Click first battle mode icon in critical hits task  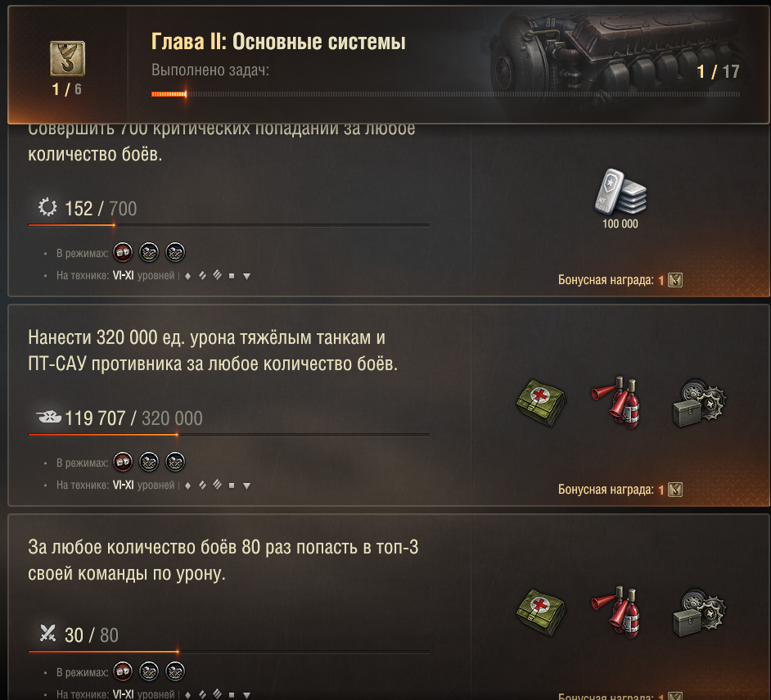[x=123, y=252]
